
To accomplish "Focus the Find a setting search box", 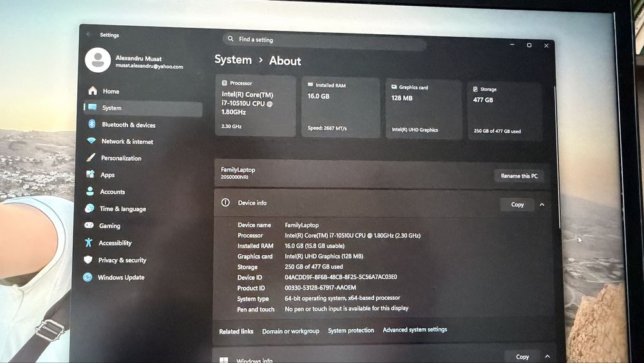I will [x=325, y=41].
